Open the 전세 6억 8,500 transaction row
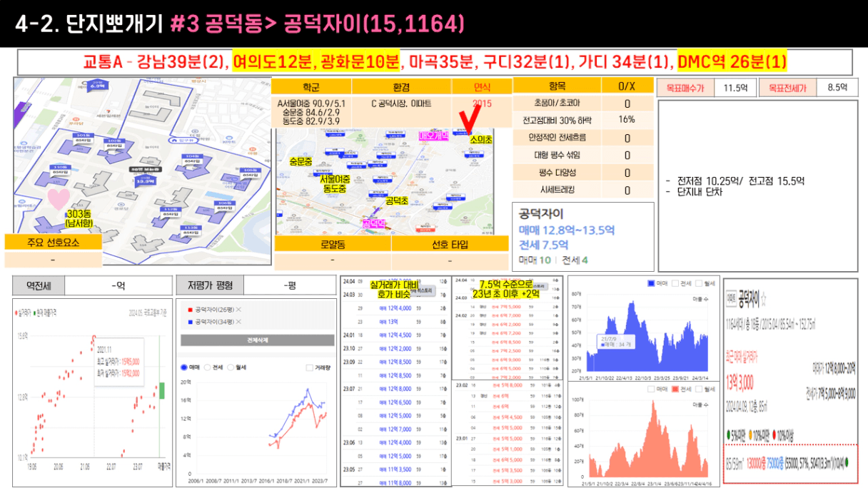This screenshot has width=868, height=488. [508, 342]
